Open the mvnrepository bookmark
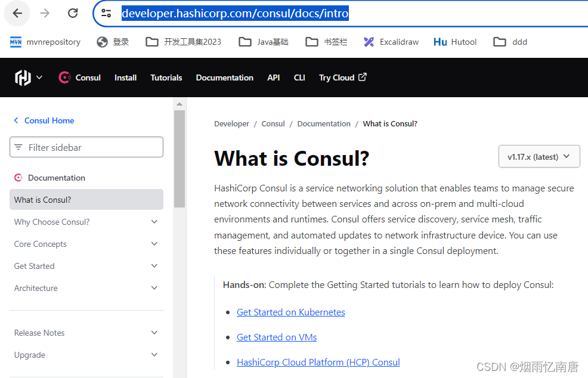 (x=45, y=42)
